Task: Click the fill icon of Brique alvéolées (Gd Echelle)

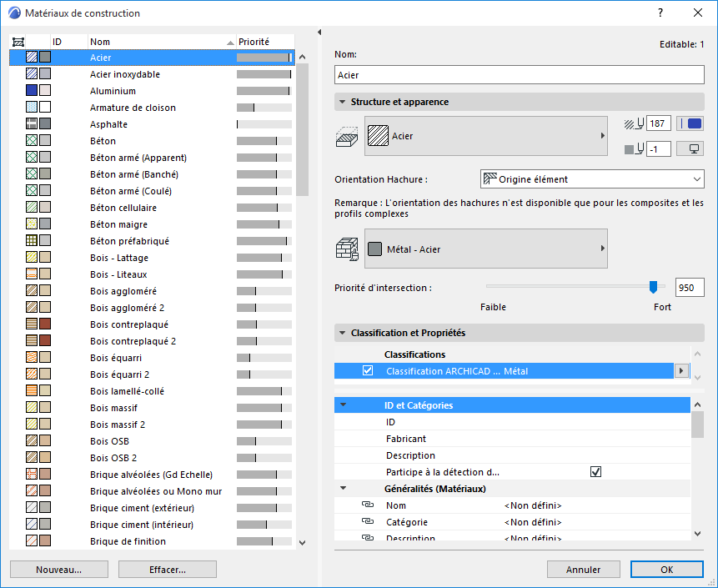Action: click(x=32, y=474)
